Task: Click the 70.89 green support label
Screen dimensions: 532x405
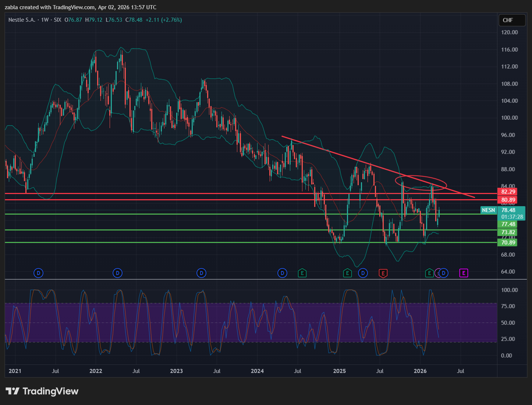Action: pyautogui.click(x=508, y=243)
